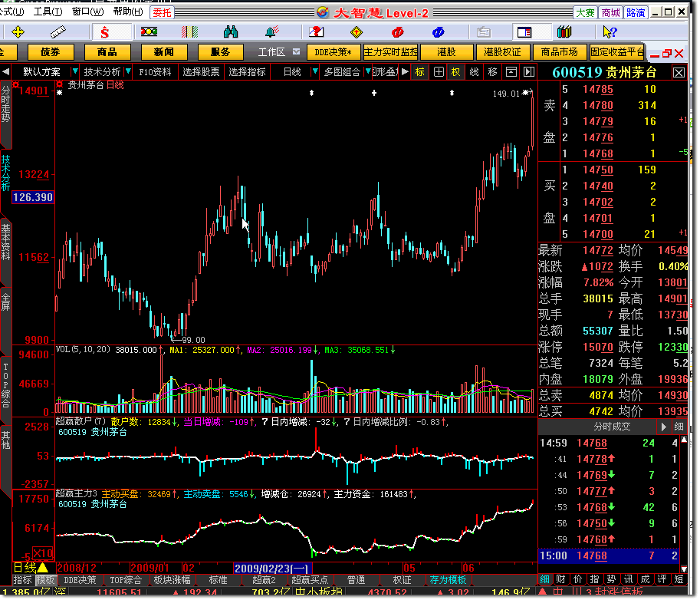The image size is (700, 600).
Task: Open the DDE决策* tab
Action: pos(333,52)
